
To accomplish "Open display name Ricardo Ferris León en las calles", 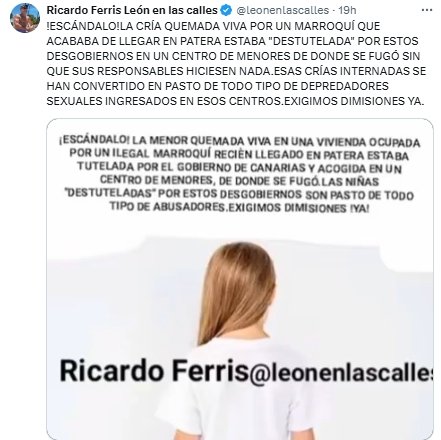I will [132, 10].
